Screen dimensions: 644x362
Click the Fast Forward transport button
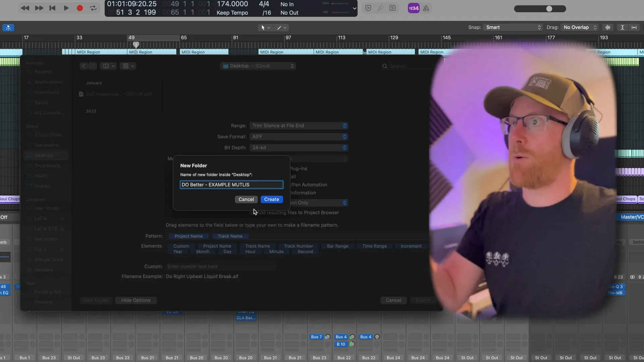click(39, 8)
